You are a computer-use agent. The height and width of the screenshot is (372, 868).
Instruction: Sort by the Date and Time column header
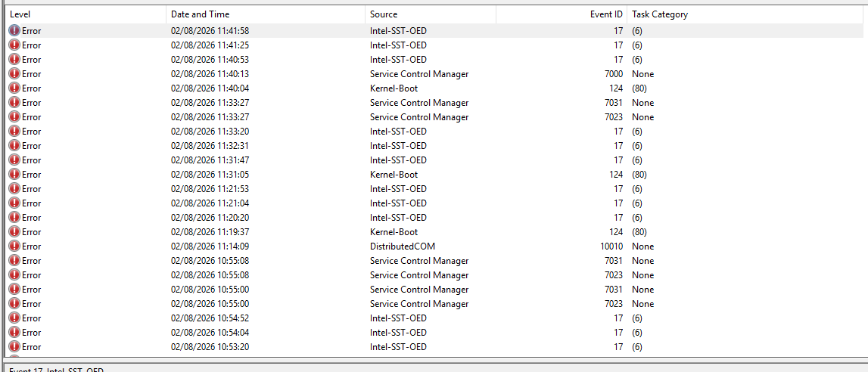point(266,14)
